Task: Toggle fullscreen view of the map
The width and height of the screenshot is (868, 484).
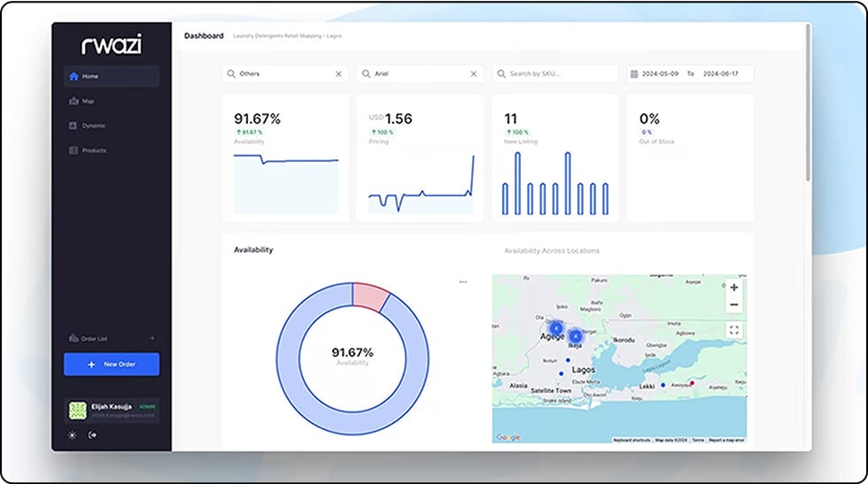Action: (x=734, y=330)
